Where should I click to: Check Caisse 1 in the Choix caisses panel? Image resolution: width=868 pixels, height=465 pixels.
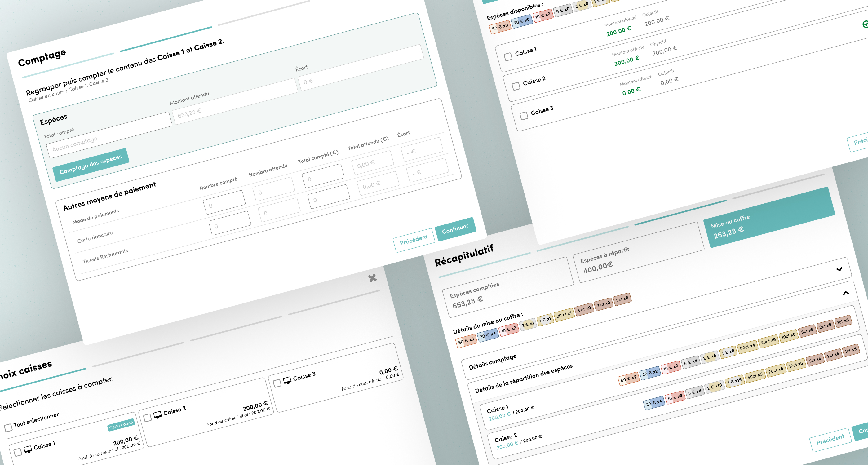(18, 452)
